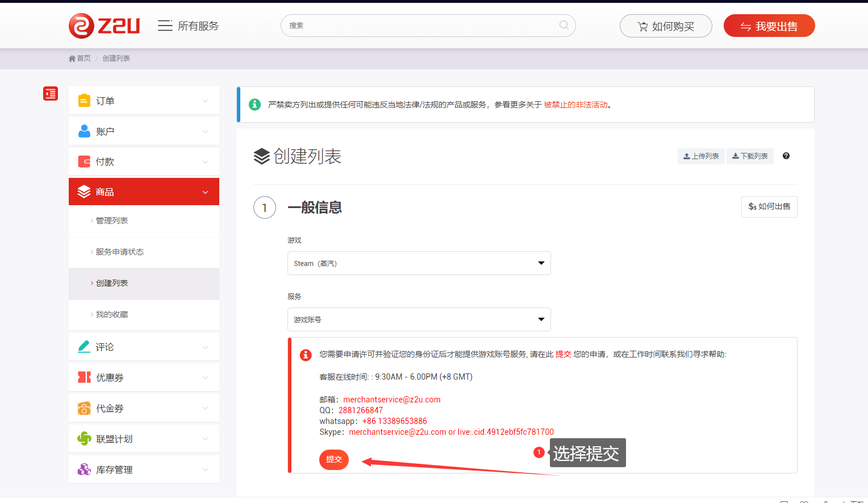Image resolution: width=868 pixels, height=503 pixels.
Task: Open 我的收藏 in the sidebar
Action: pos(112,314)
